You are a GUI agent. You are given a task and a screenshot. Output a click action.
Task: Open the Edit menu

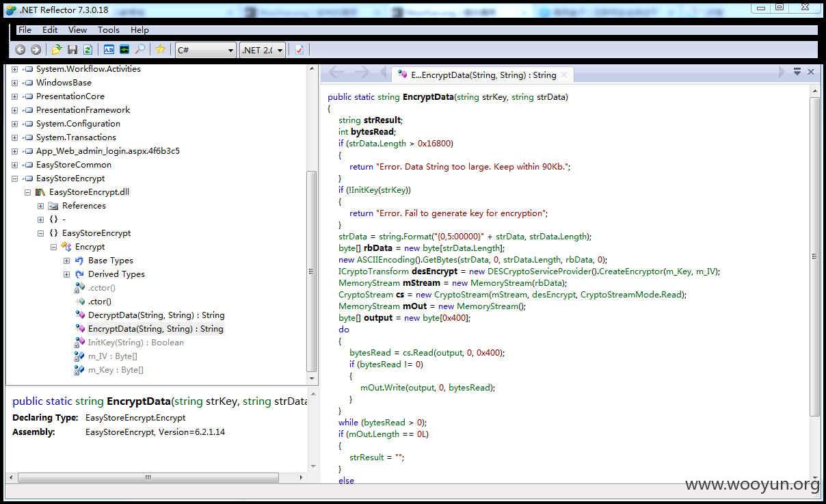point(50,29)
